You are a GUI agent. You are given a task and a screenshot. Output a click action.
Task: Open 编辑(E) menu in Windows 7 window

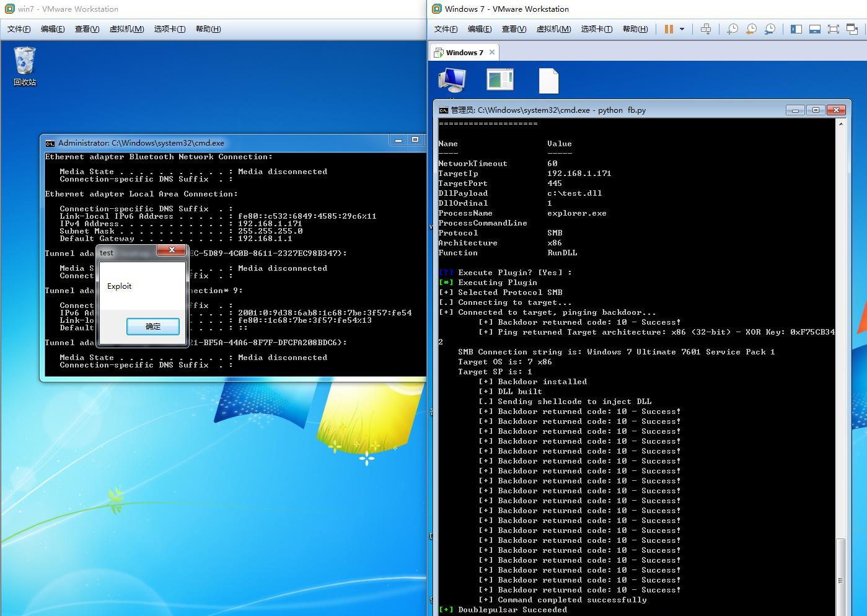(480, 29)
